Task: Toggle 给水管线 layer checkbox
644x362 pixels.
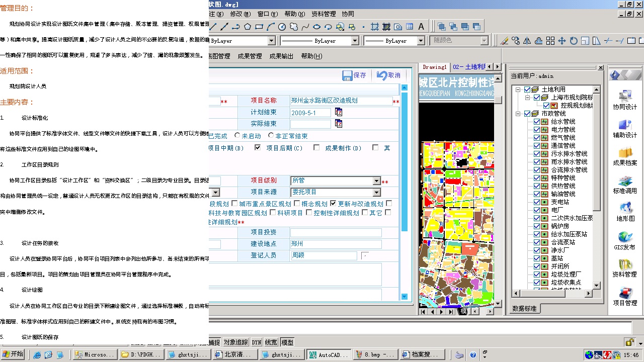Action: [537, 122]
